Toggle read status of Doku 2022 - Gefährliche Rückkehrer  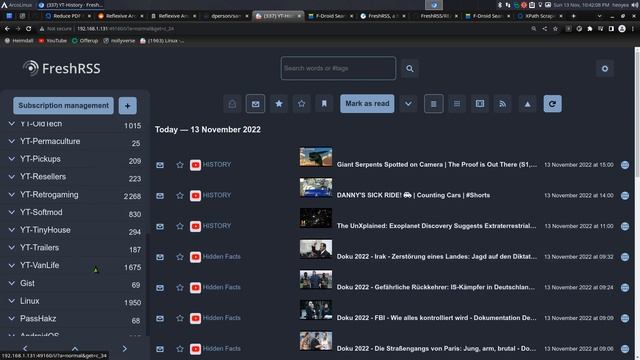click(x=160, y=287)
